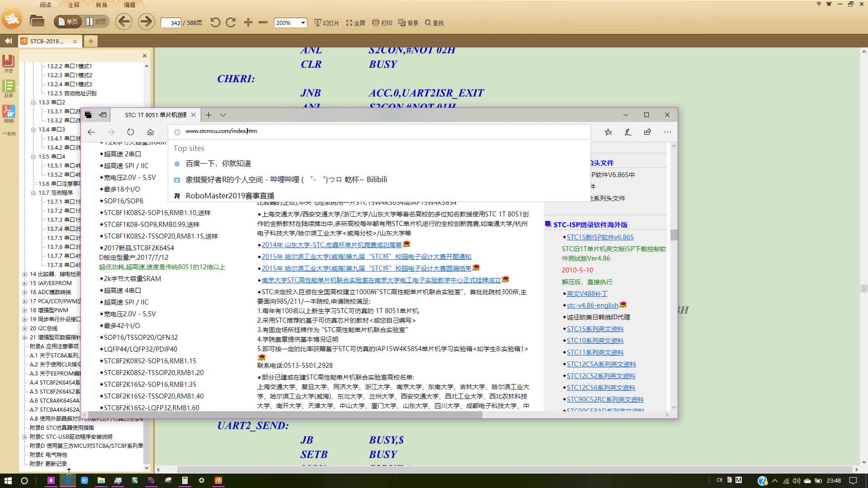Open file with the folder icon
The height and width of the screenshot is (488, 868).
click(37, 21)
